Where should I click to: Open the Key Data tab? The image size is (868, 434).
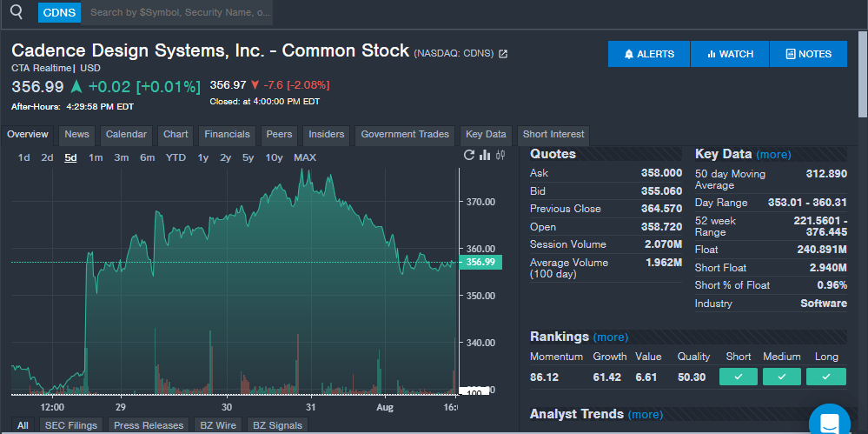click(x=486, y=135)
